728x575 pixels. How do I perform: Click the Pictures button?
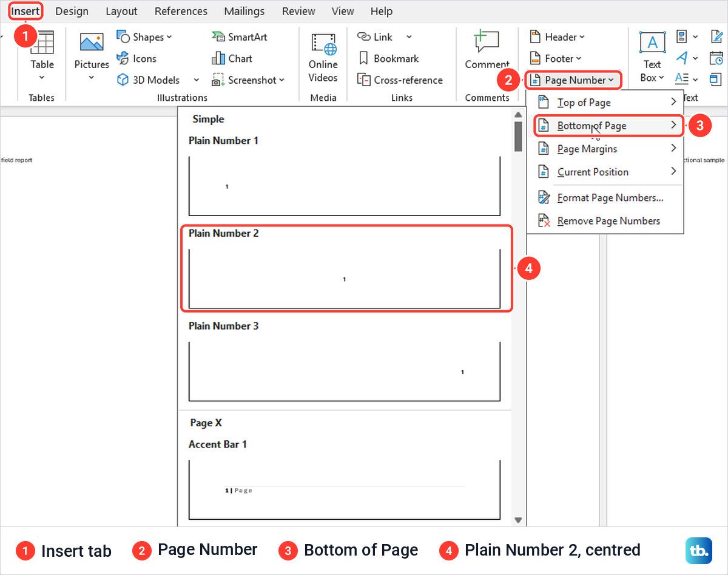(x=92, y=56)
